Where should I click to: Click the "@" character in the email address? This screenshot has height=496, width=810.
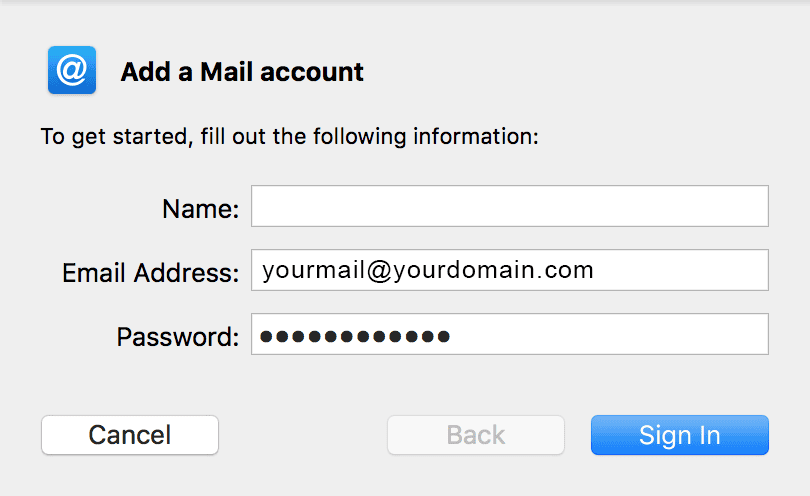click(377, 270)
